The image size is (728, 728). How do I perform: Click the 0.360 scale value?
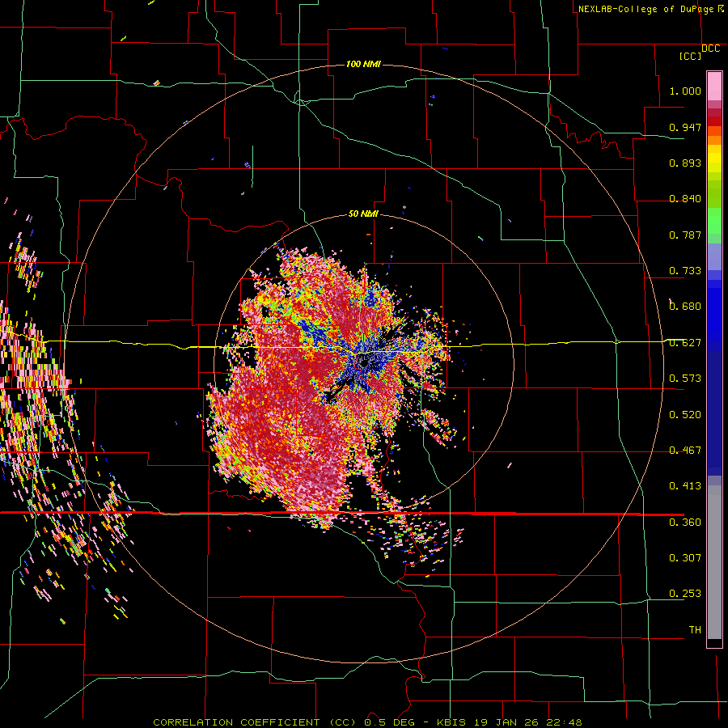tap(685, 523)
